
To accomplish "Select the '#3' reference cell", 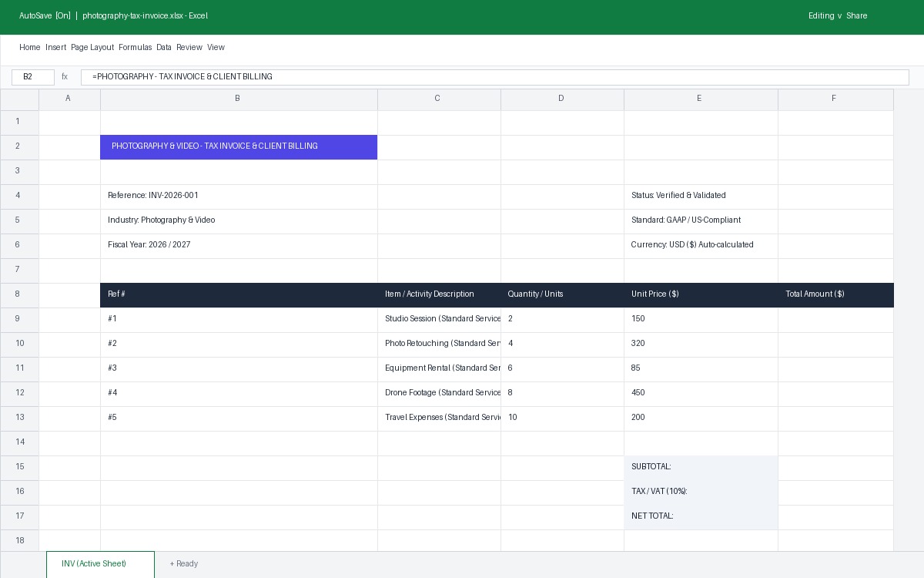I will [x=239, y=369].
